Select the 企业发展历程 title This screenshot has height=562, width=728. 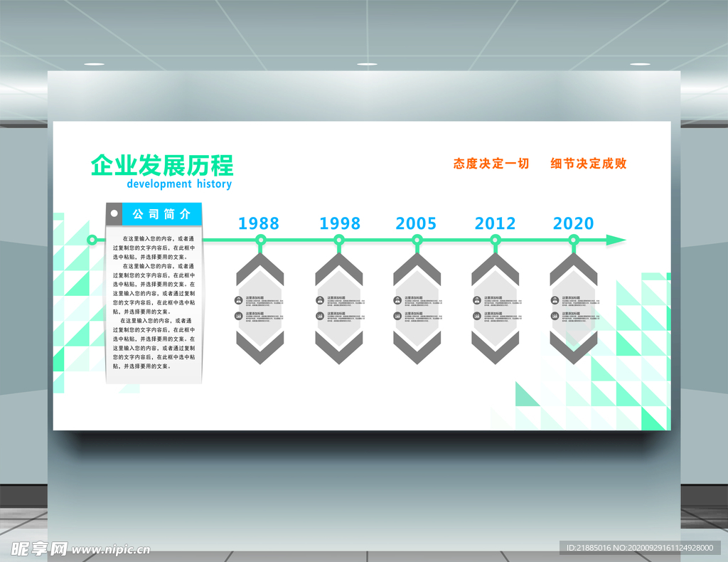162,166
